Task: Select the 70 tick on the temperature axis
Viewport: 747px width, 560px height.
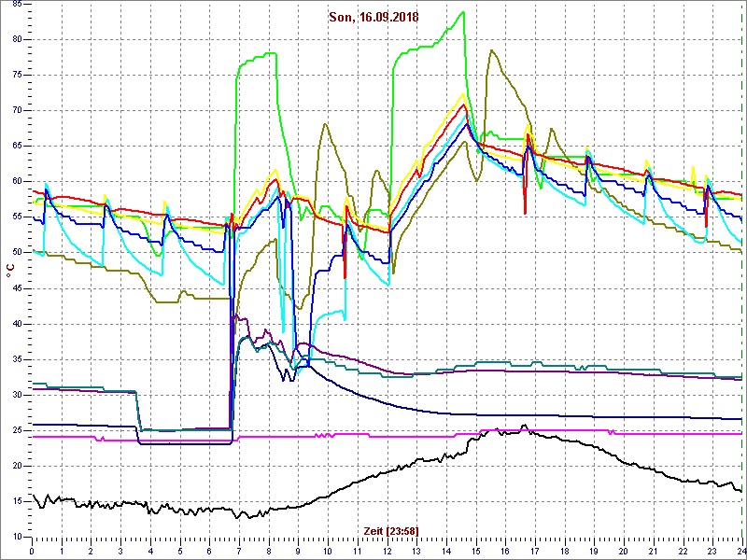Action: [x=17, y=111]
